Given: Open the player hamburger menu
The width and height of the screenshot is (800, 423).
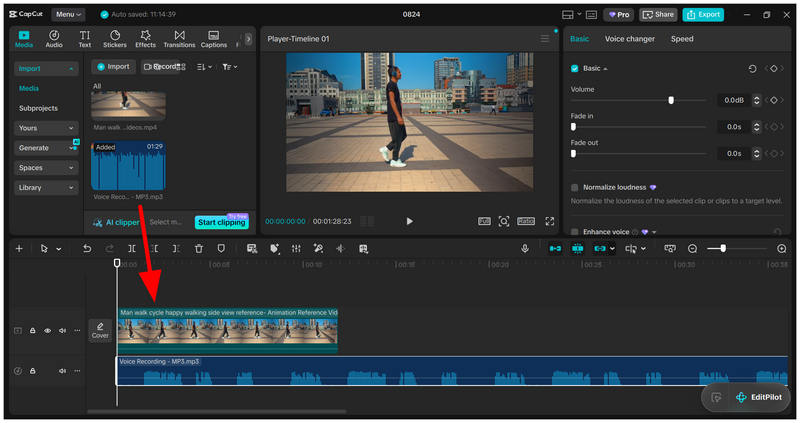Looking at the screenshot, I should click(545, 39).
